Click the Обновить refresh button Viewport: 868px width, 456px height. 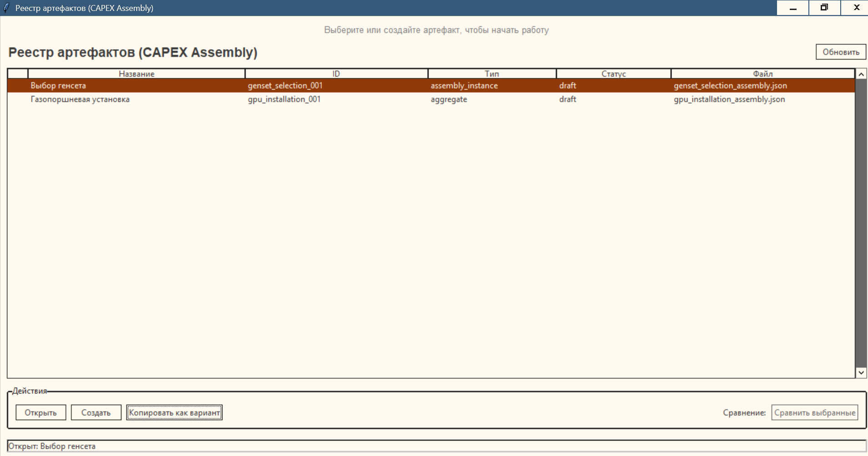(x=840, y=52)
